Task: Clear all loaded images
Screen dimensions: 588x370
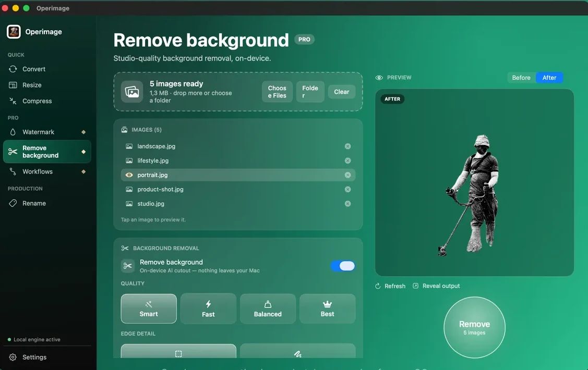Action: (x=342, y=92)
